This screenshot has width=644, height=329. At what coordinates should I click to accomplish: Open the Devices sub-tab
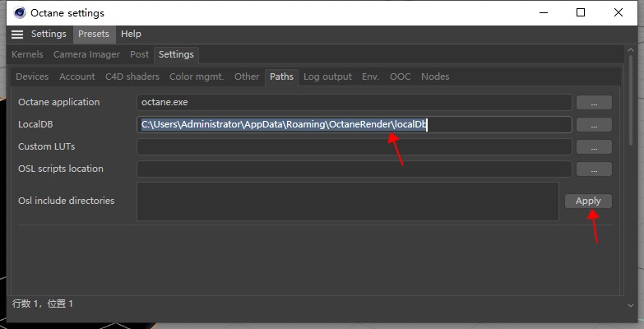32,76
